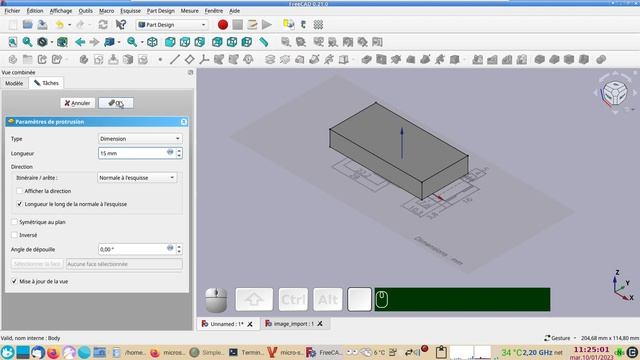Set the bottom view cube icon
Screen dimensions: 640x360
point(232,42)
